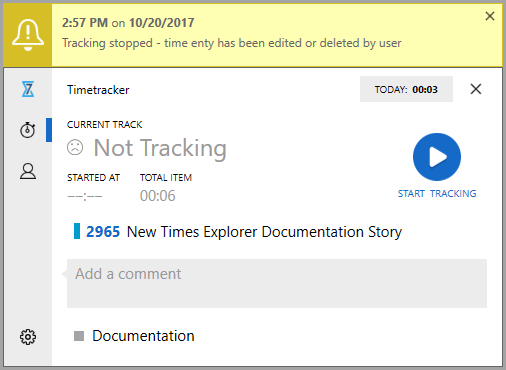Close the Timetracker panel
The image size is (506, 370).
(476, 89)
